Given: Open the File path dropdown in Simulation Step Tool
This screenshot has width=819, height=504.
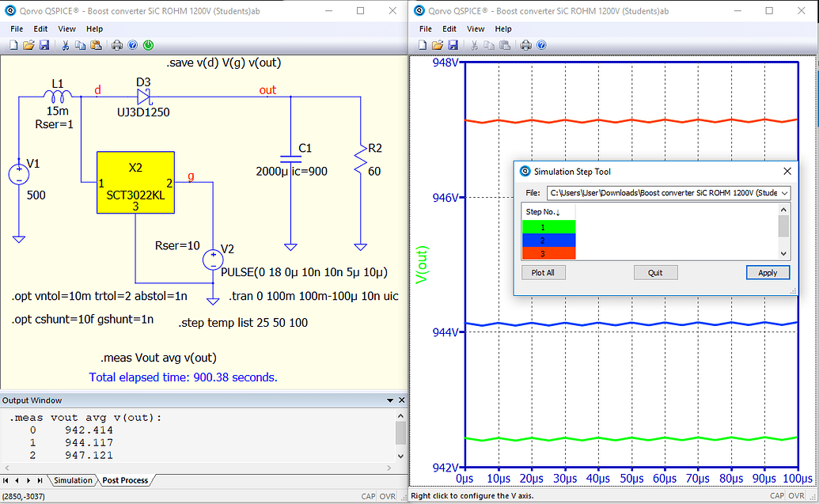Looking at the screenshot, I should click(x=786, y=193).
